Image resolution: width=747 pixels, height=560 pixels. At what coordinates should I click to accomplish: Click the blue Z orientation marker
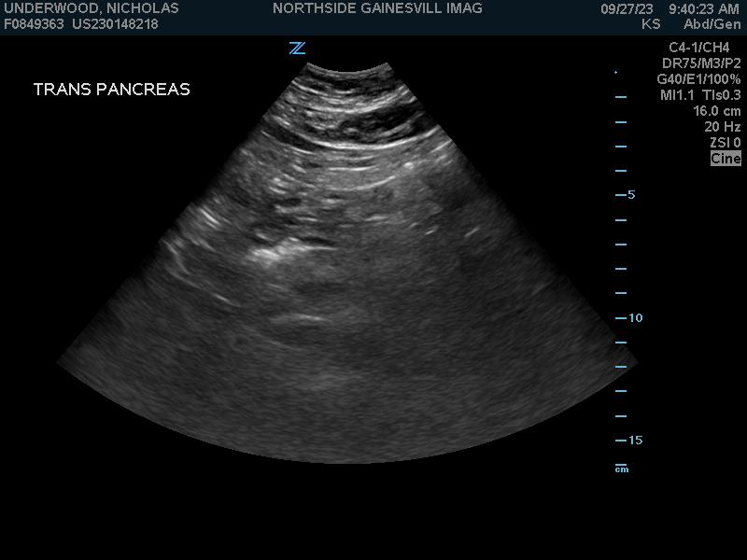[297, 49]
